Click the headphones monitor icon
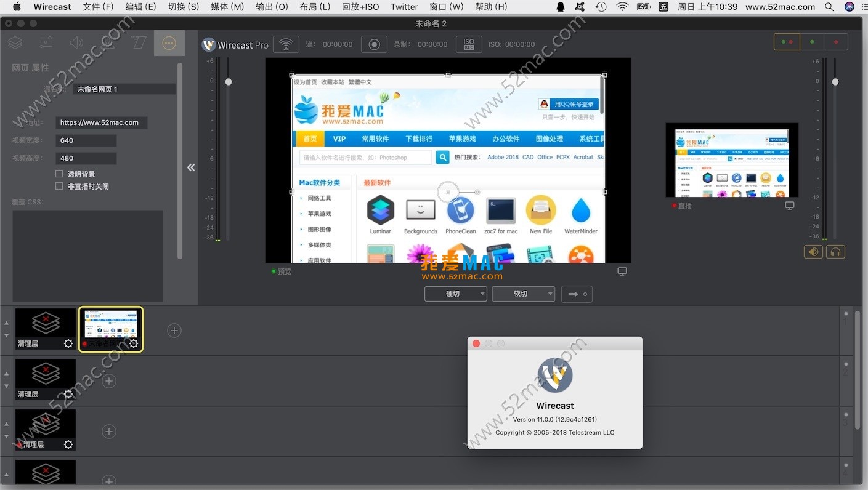This screenshot has height=490, width=868. [x=835, y=252]
